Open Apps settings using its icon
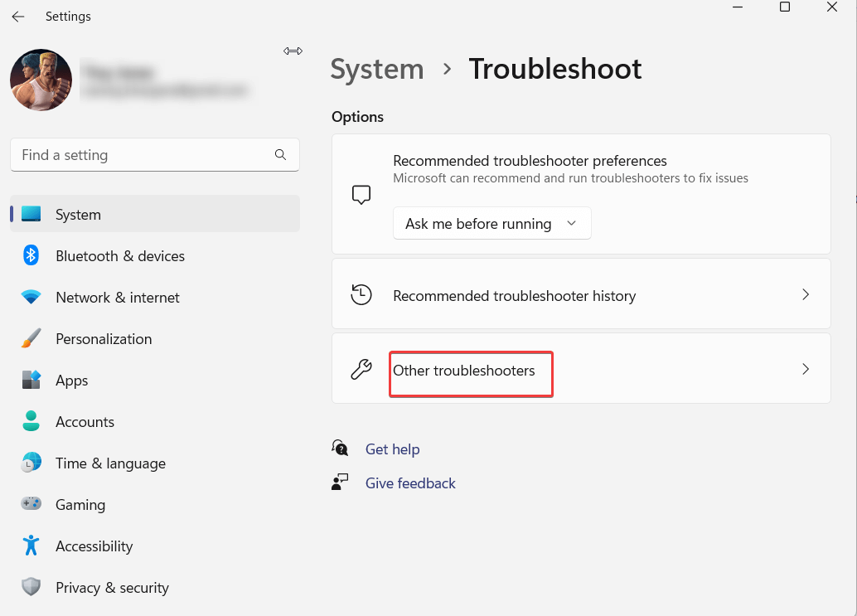This screenshot has height=616, width=857. tap(31, 380)
